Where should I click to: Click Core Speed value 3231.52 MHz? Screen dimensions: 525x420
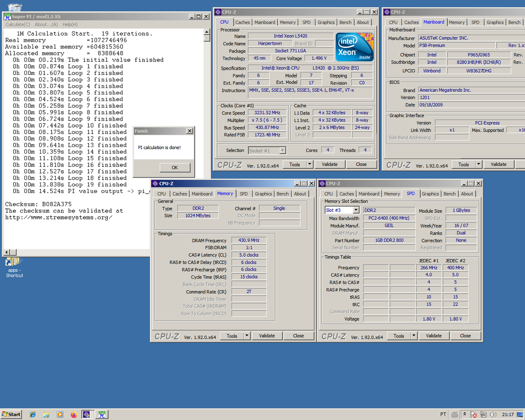[267, 113]
